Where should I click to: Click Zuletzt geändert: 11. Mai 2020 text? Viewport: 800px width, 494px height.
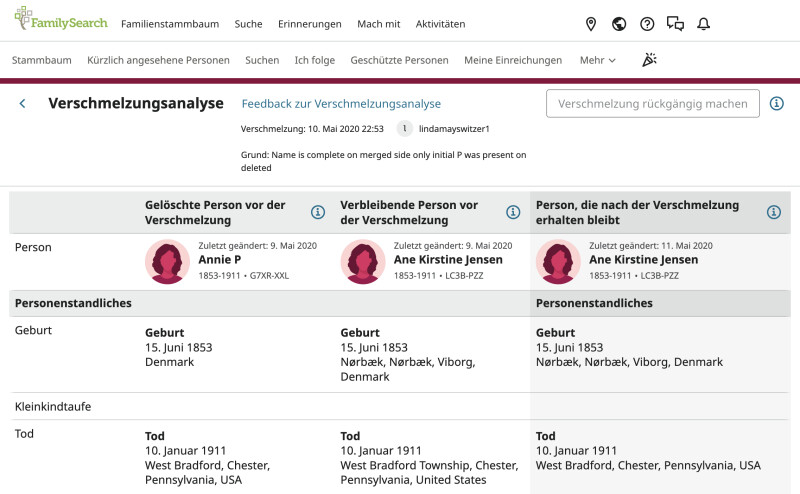(651, 245)
